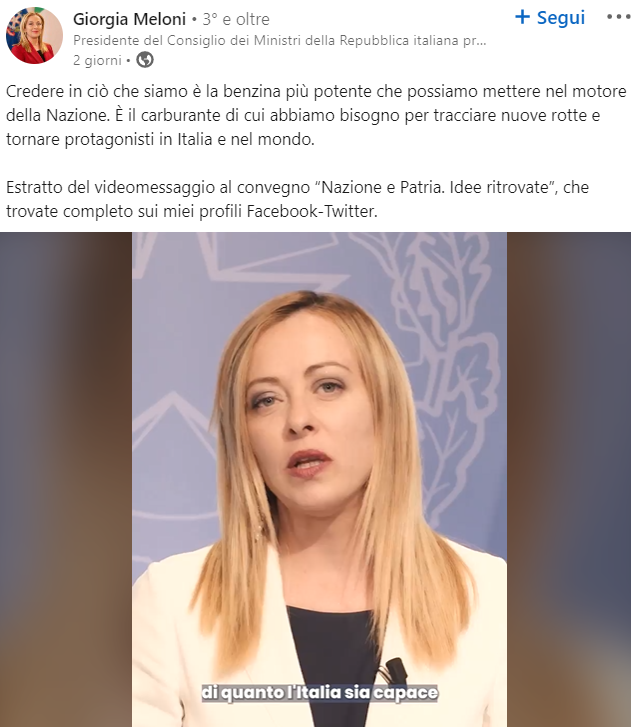Click the blurred right side of video
This screenshot has height=727, width=631.
point(569,479)
